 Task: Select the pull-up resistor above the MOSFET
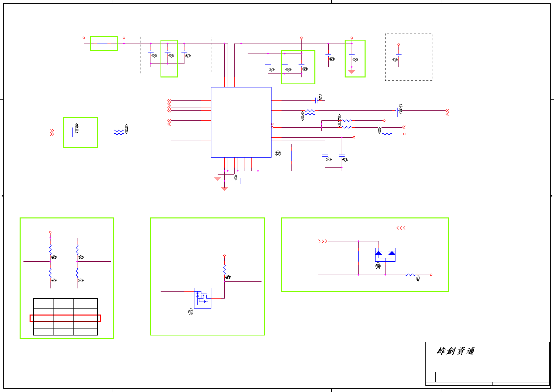tap(225, 269)
